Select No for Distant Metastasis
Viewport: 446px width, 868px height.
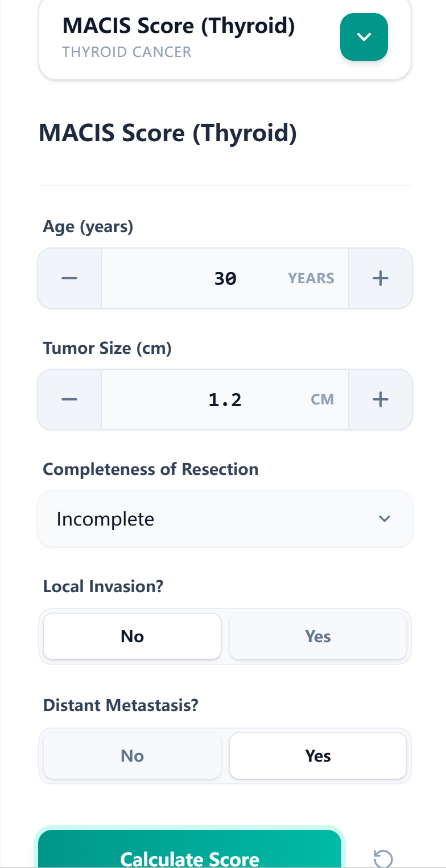tap(132, 755)
